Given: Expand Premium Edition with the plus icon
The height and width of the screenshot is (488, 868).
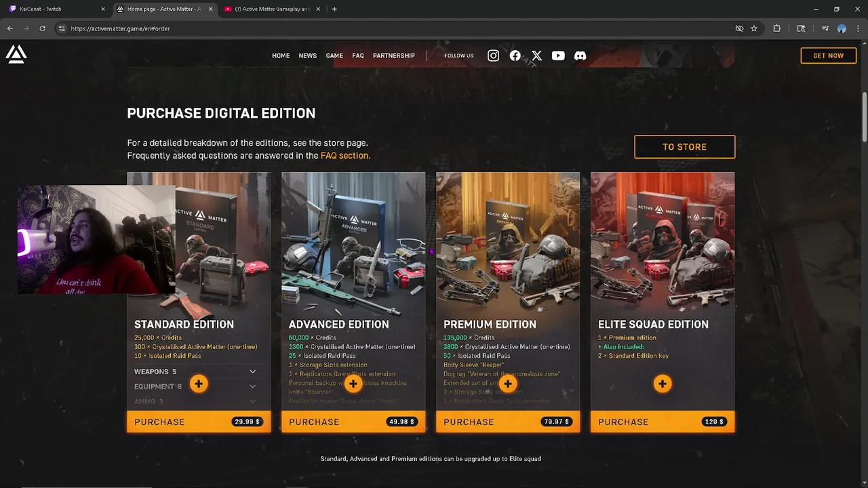Looking at the screenshot, I should click(x=508, y=384).
